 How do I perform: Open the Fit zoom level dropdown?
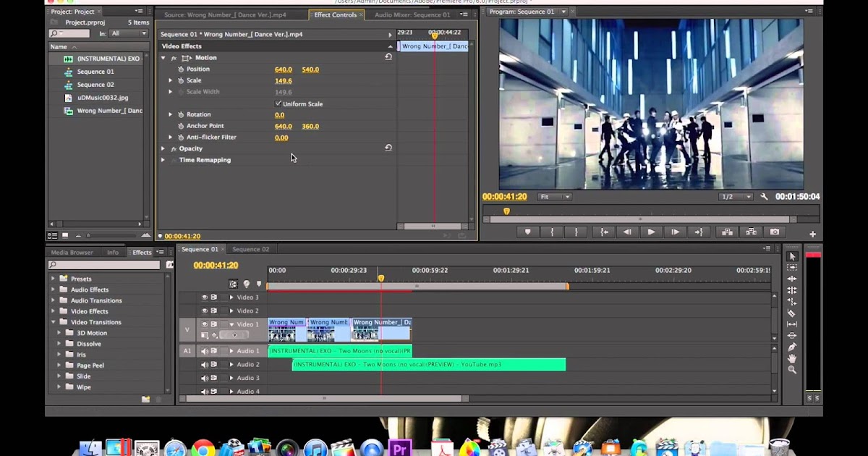(x=555, y=197)
